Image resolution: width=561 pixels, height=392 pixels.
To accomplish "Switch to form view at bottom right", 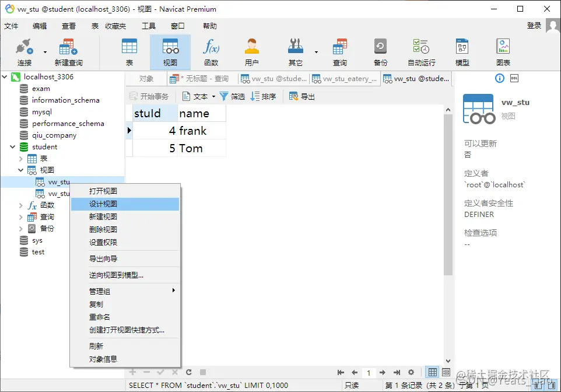I will point(446,372).
